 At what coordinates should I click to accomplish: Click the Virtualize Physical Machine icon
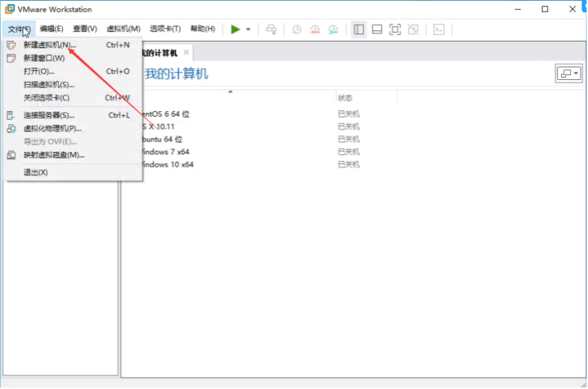11,129
